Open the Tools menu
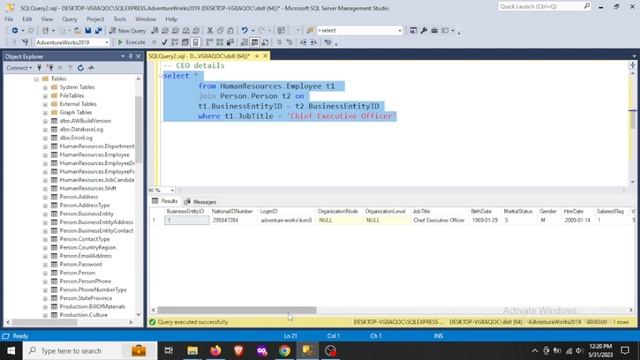The width and height of the screenshot is (640, 360). [x=120, y=19]
